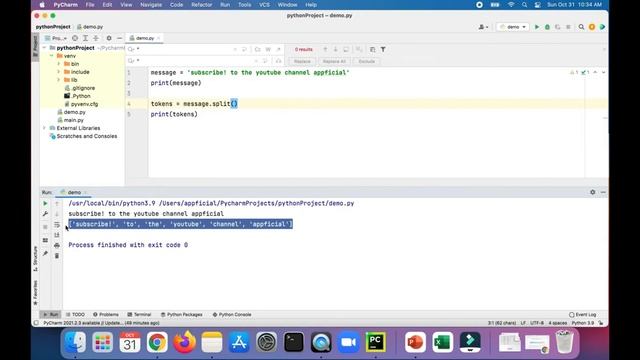Open run settings wrench icon in Run panel

(x=45, y=214)
